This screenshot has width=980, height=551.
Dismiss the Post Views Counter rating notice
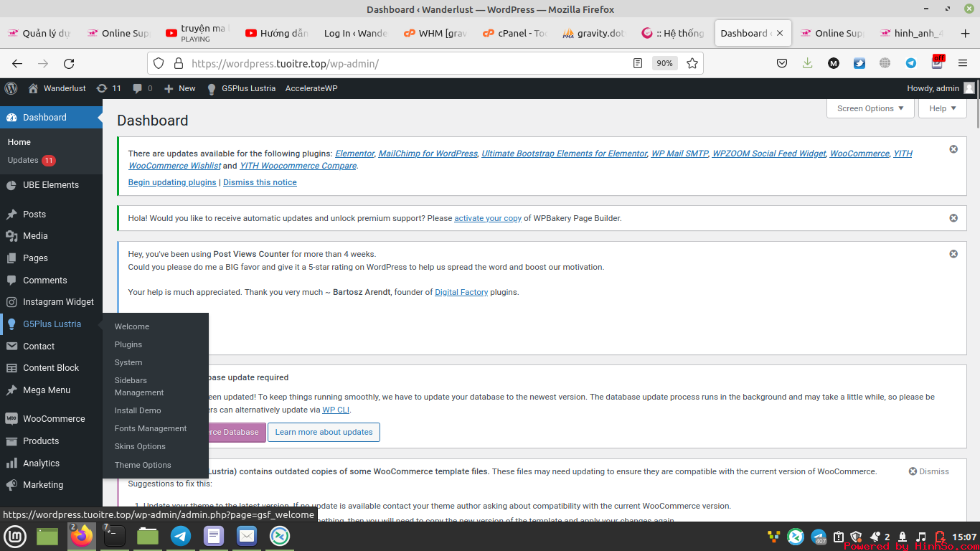coord(953,254)
